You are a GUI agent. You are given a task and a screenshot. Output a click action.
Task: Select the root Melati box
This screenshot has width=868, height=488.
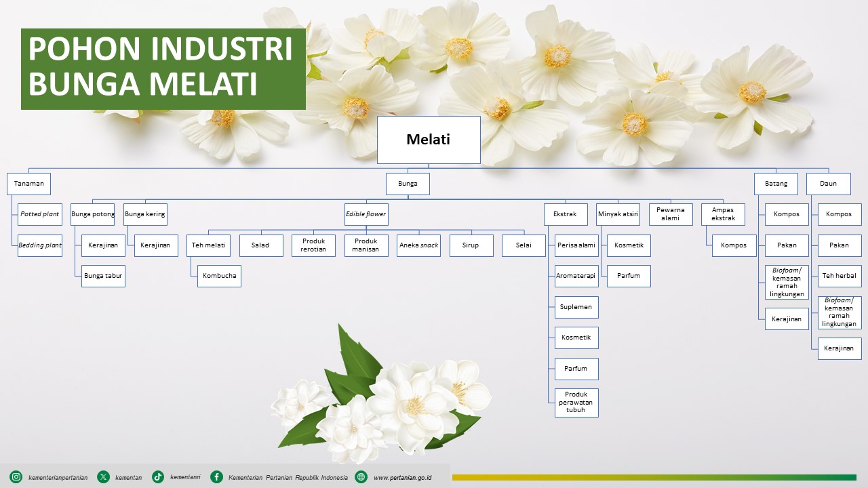[x=429, y=140]
